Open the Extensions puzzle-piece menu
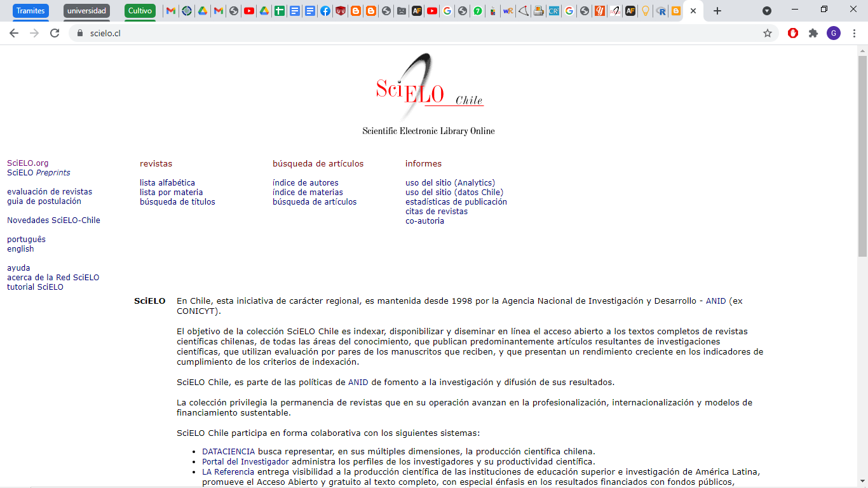 [x=813, y=33]
